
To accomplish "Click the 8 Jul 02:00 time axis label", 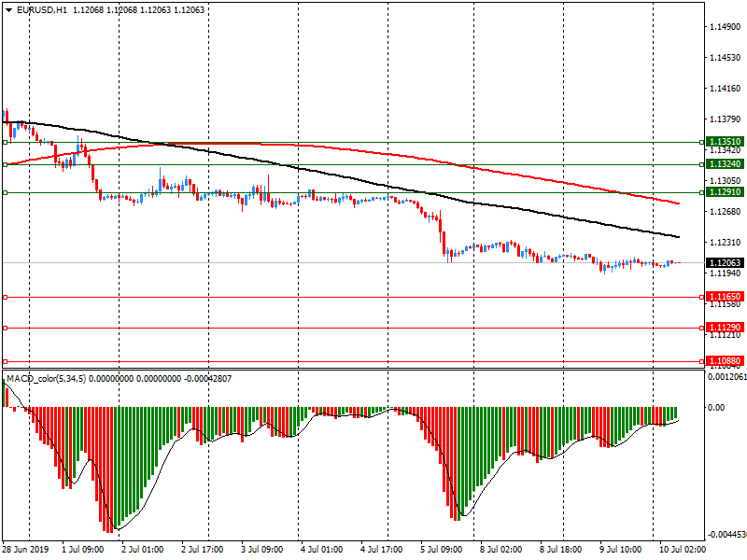I will click(x=501, y=549).
